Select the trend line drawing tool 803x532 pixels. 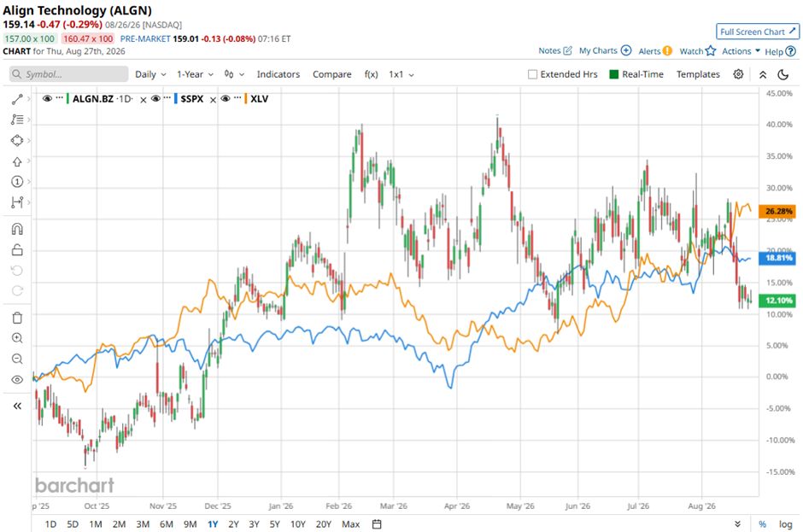tap(17, 99)
